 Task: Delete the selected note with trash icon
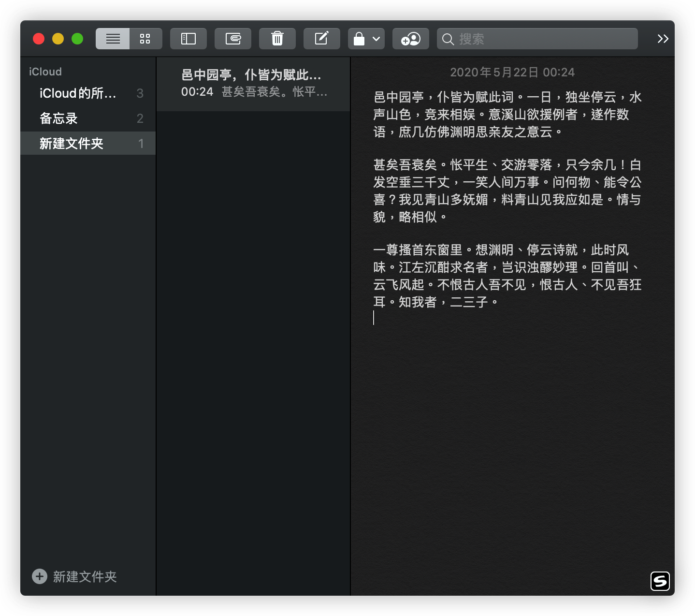[277, 39]
